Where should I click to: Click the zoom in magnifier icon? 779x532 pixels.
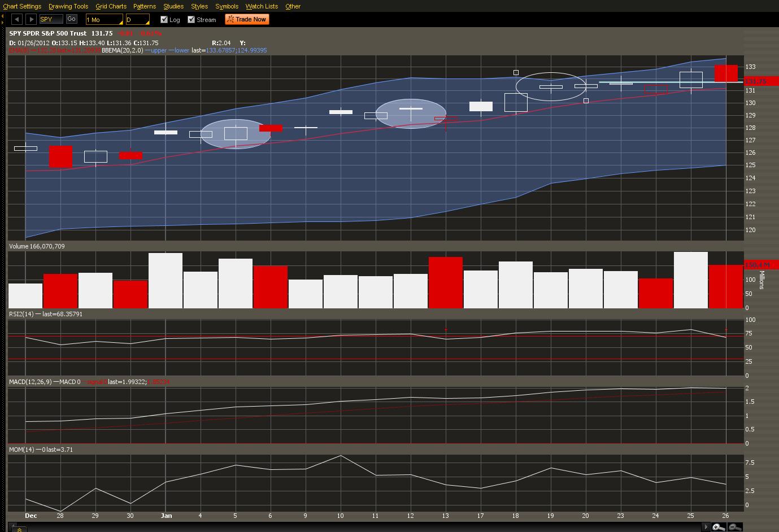(x=718, y=527)
